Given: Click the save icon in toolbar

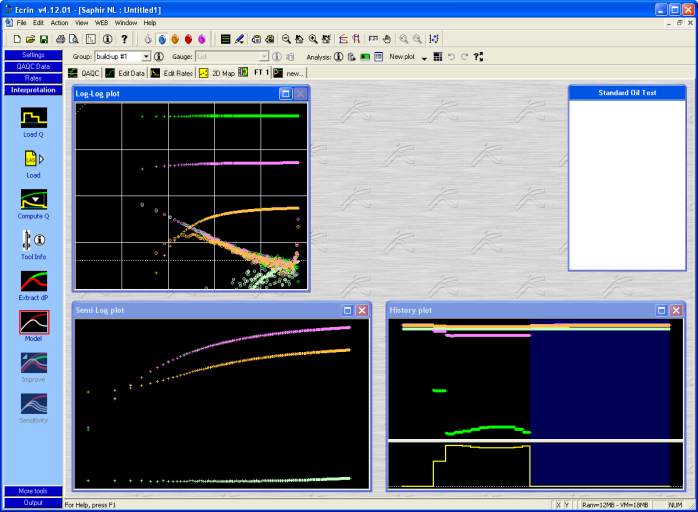Looking at the screenshot, I should [x=44, y=39].
